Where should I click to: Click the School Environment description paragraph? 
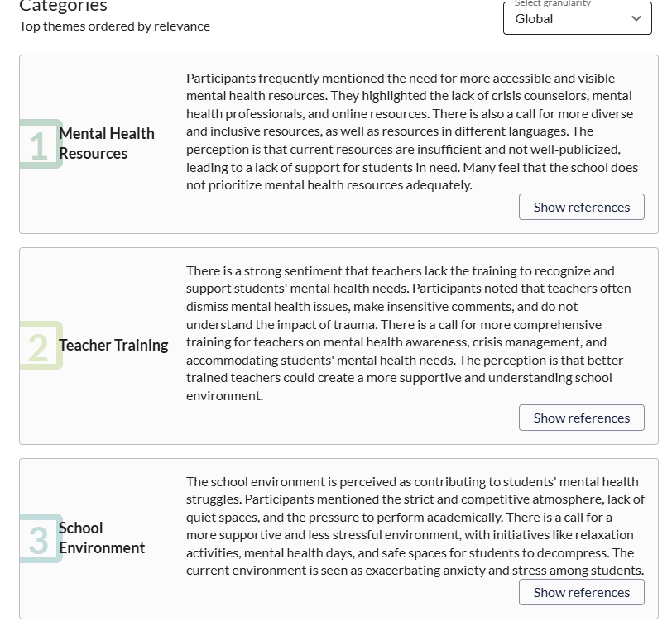click(x=414, y=525)
